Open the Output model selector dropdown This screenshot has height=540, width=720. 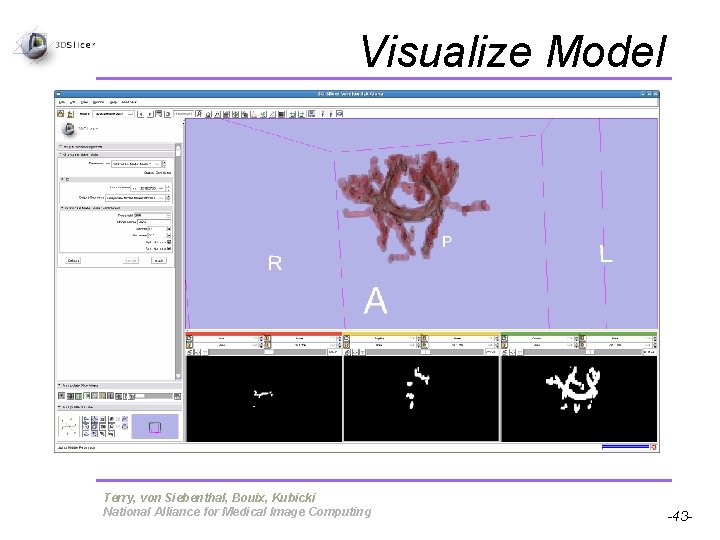[x=135, y=198]
